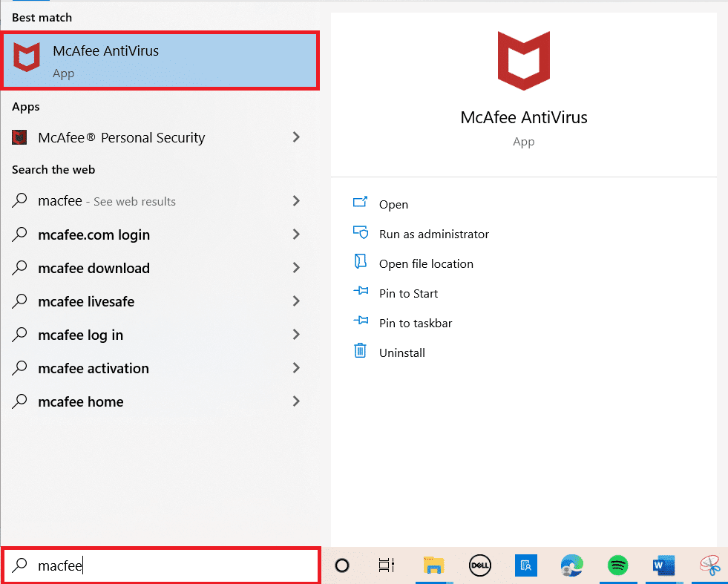Open the mcafee.com login web suggestion
Image resolution: width=728 pixels, height=584 pixels.
coord(93,234)
